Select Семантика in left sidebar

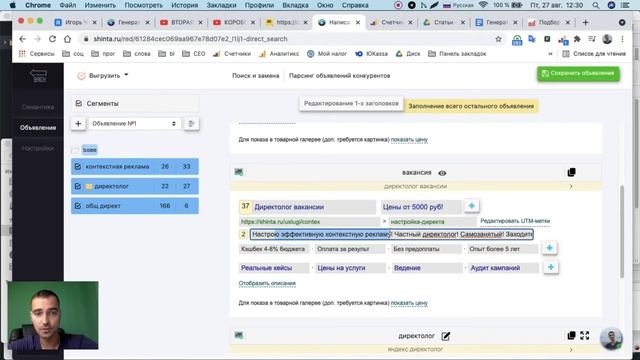point(38,107)
